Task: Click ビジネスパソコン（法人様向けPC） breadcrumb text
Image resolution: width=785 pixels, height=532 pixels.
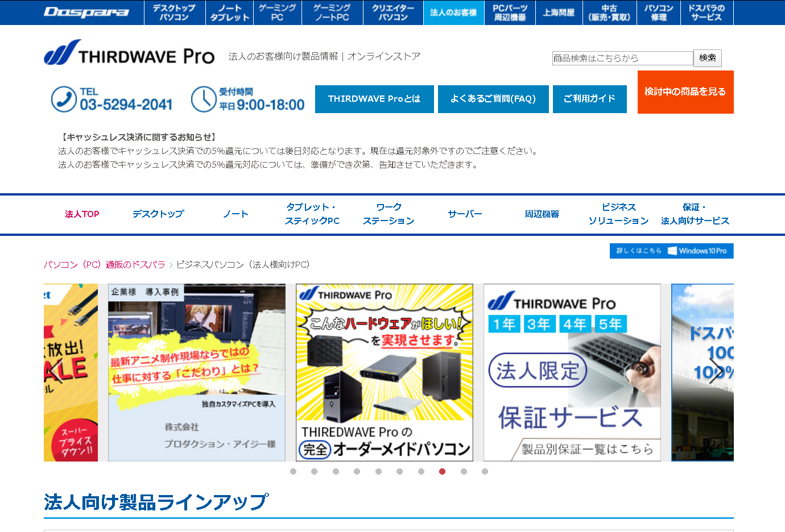Action: (x=243, y=265)
